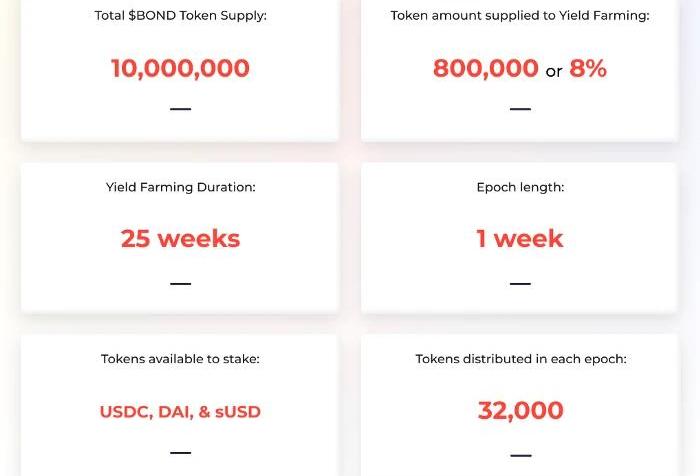Click "Tokens distributed in each epoch" label
This screenshot has height=476, width=700.
pos(520,359)
